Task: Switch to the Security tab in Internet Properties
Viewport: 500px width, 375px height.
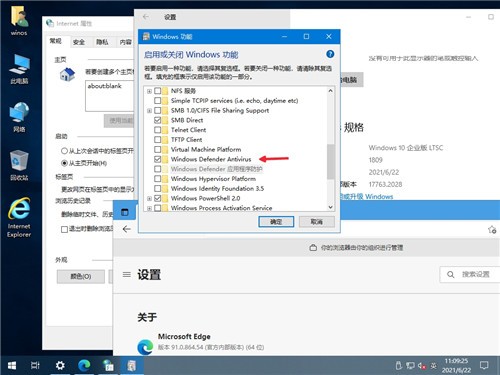Action: pyautogui.click(x=79, y=42)
